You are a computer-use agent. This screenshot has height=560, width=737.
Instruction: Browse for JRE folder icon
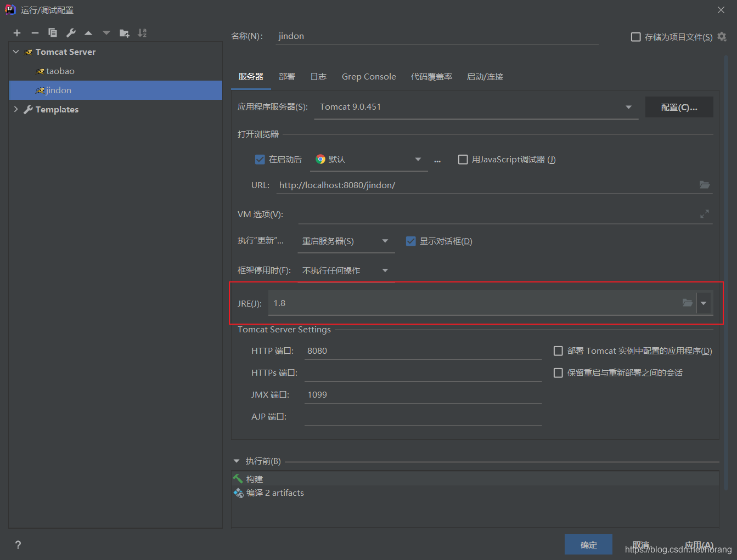[x=688, y=303]
